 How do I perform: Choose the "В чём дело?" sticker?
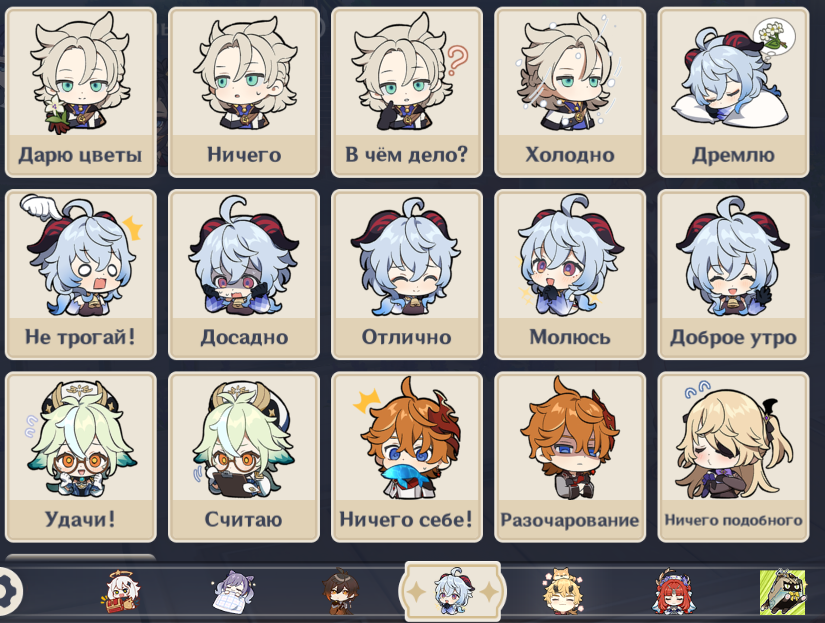click(x=407, y=92)
